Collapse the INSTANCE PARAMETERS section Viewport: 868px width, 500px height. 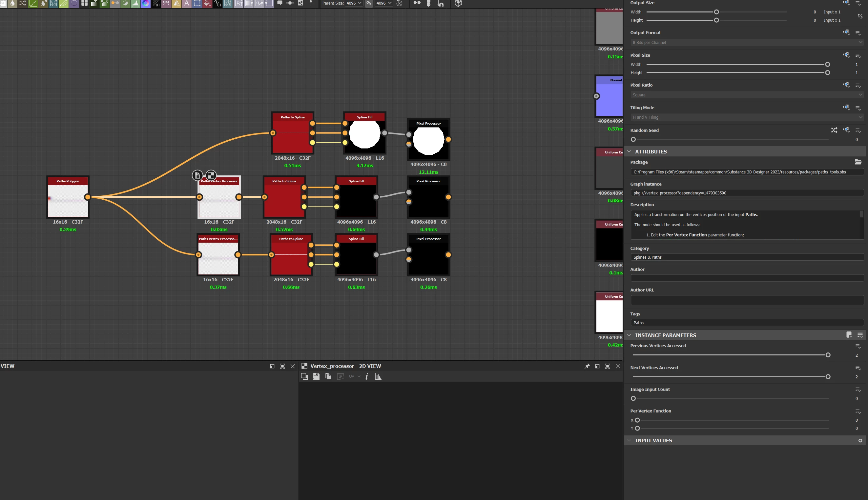coord(629,335)
